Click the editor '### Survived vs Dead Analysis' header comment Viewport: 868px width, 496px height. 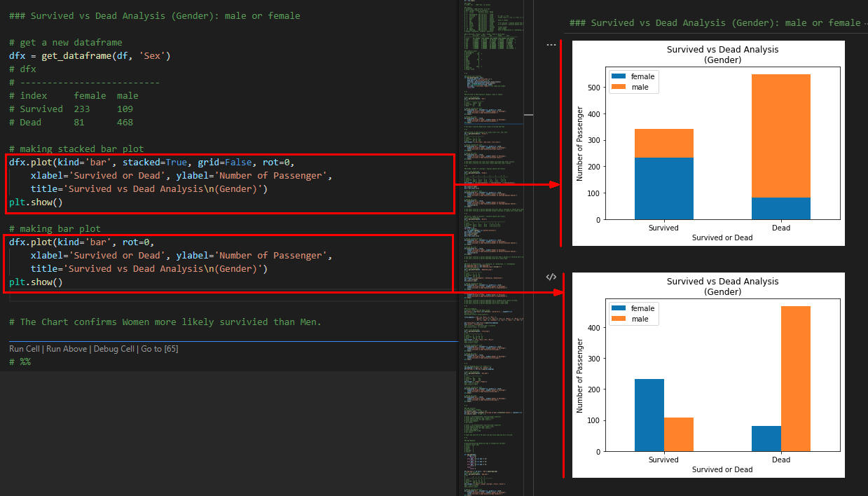[154, 15]
